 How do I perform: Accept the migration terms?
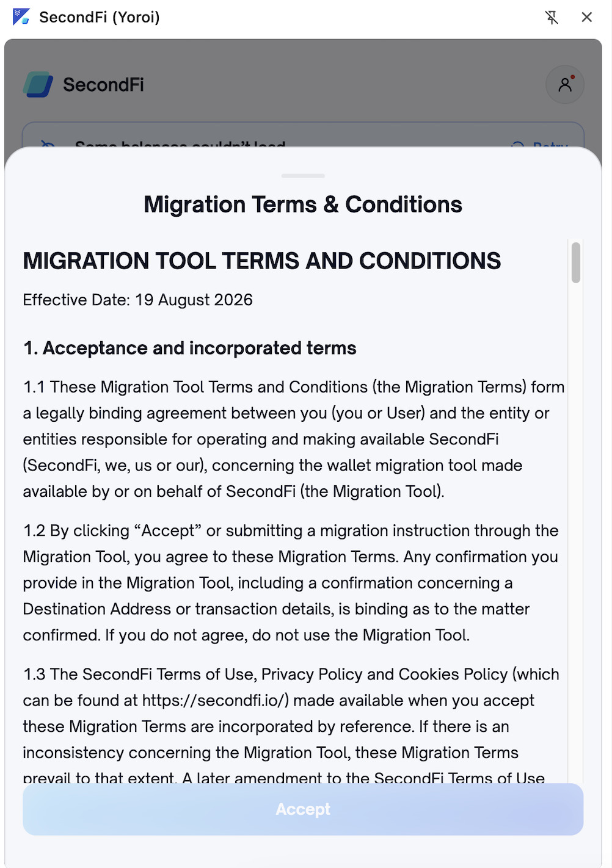click(x=303, y=809)
